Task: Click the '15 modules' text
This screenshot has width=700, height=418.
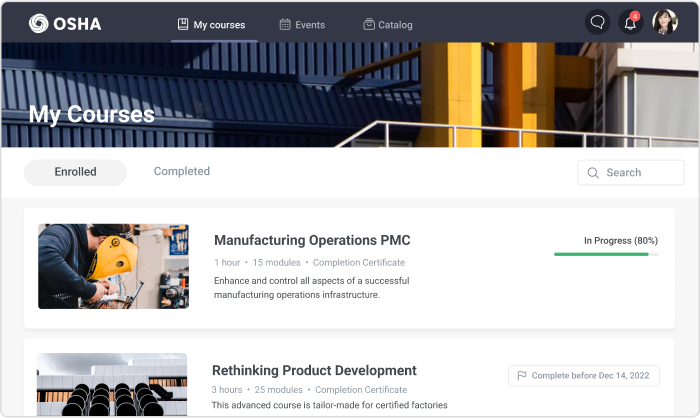Action: click(x=277, y=263)
